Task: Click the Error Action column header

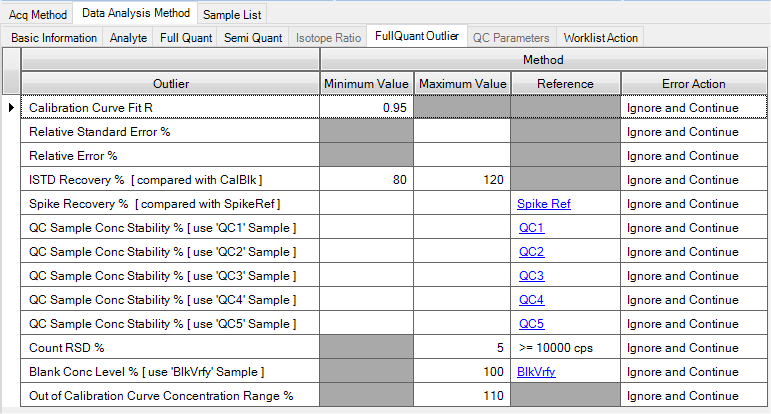Action: tap(694, 84)
